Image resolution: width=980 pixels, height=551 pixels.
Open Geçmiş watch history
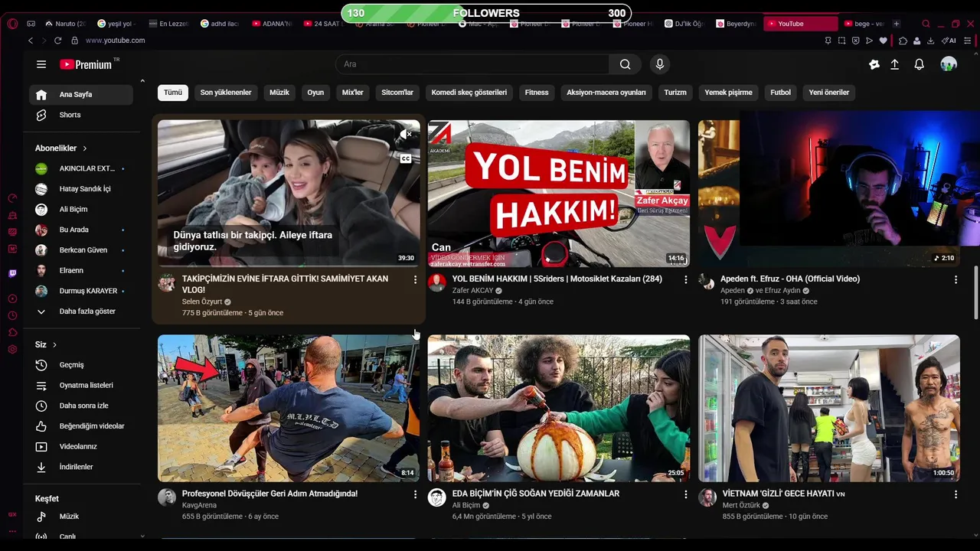[x=80, y=365]
